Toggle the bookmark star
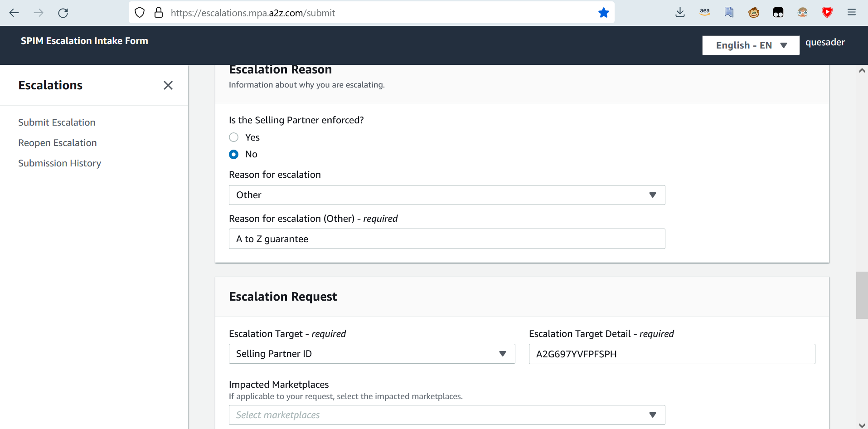This screenshot has height=429, width=868. [x=603, y=13]
